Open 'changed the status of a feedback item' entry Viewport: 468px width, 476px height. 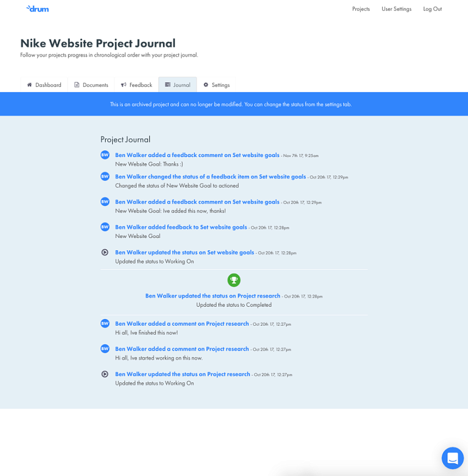point(210,177)
